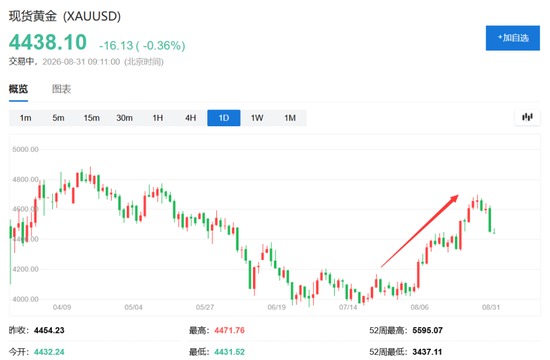The height and width of the screenshot is (360, 550).
Task: Click the change value -16.13 ( -0.36%)
Action: pos(142,46)
